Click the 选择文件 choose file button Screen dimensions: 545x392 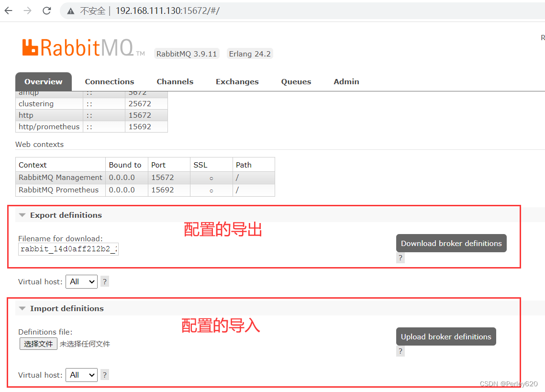38,344
